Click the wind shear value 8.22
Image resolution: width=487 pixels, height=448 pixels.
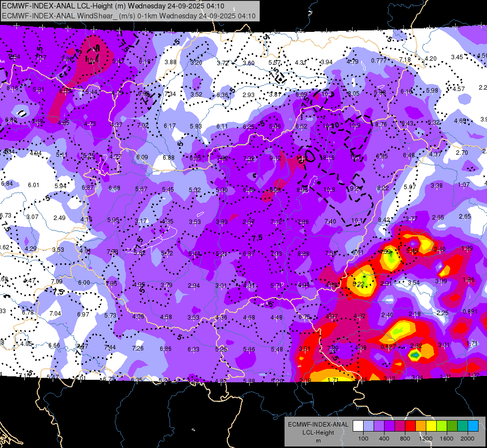(x=383, y=188)
